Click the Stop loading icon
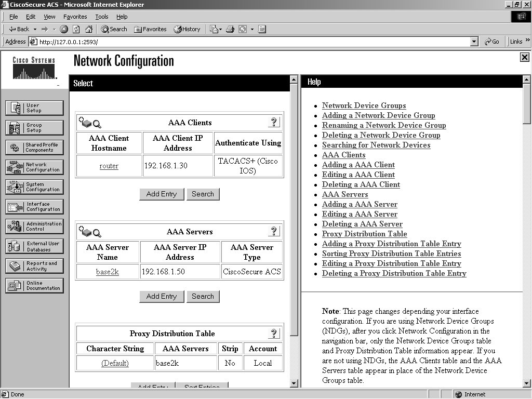Image resolution: width=532 pixels, height=399 pixels. pos(64,29)
